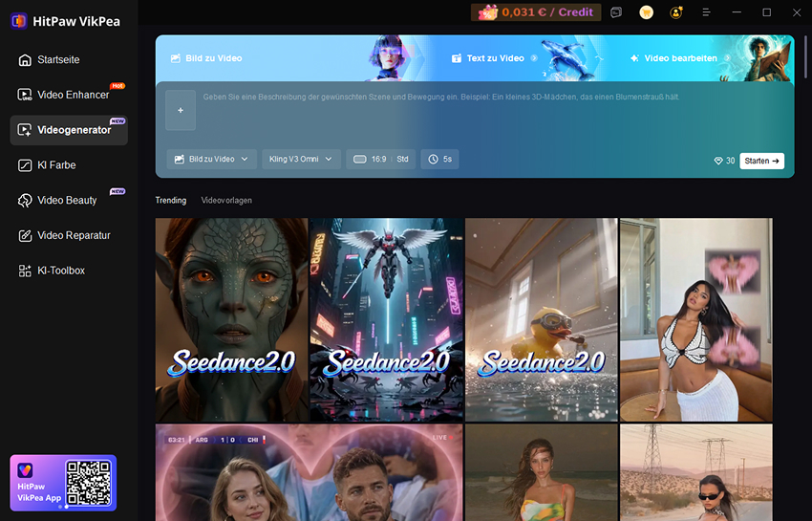Click the Videogenerator sparkle icon

25,130
